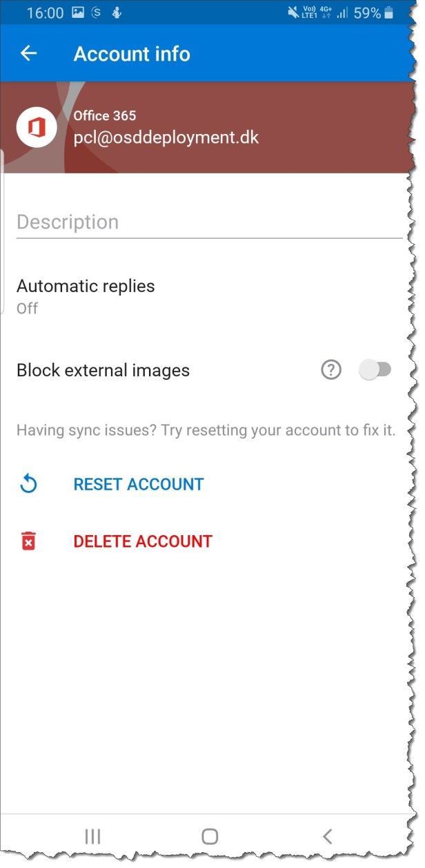Tap the image icon in the status bar
Screen dimensions: 425x868
tap(78, 12)
